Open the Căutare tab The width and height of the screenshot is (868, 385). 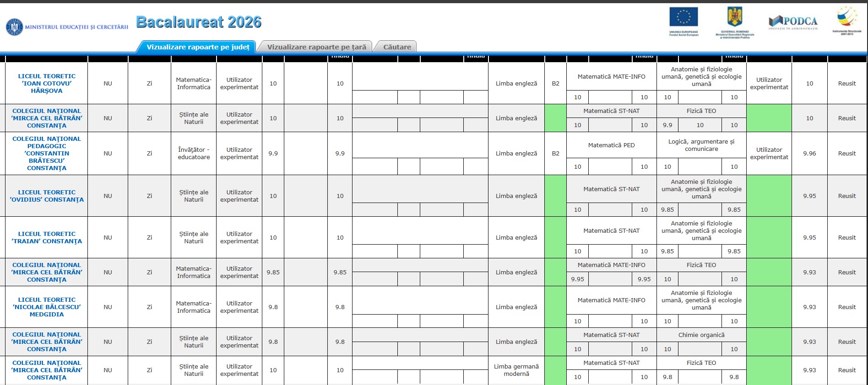pos(397,47)
